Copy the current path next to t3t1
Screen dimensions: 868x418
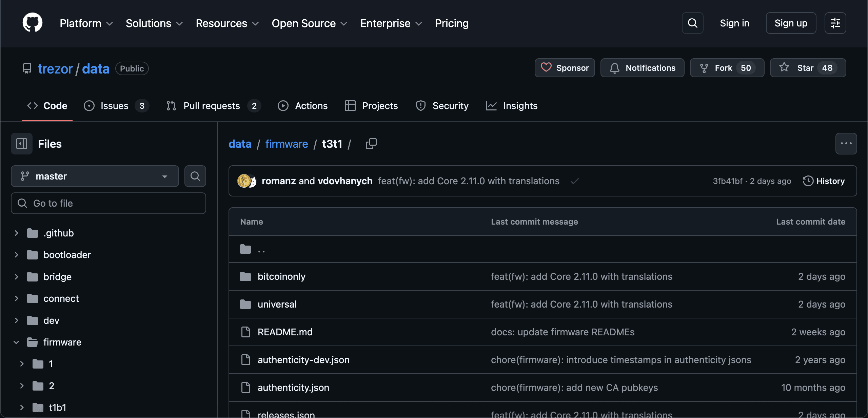371,144
